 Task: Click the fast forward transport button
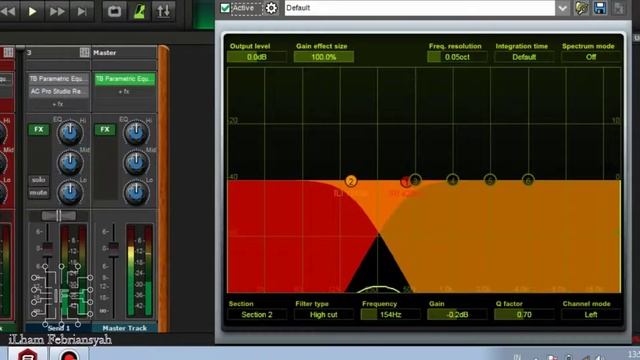(57, 11)
